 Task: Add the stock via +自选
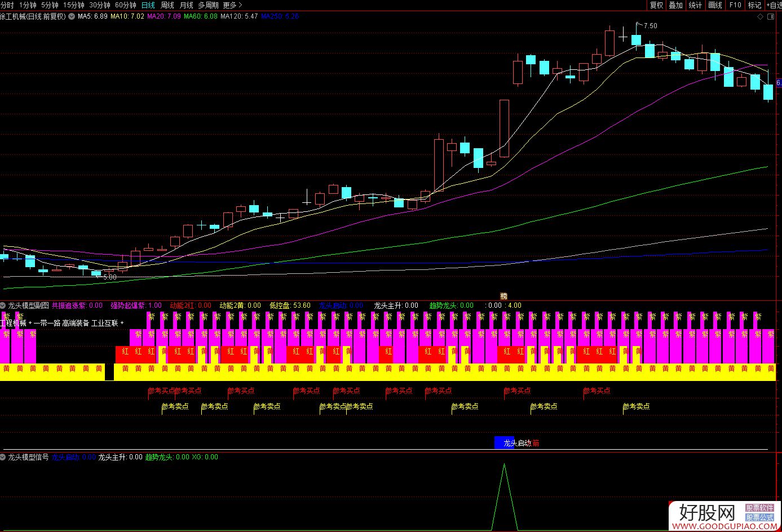(x=774, y=5)
